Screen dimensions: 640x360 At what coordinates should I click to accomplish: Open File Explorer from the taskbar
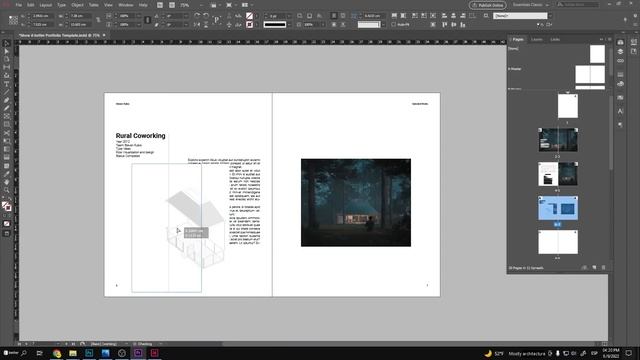coord(73,353)
